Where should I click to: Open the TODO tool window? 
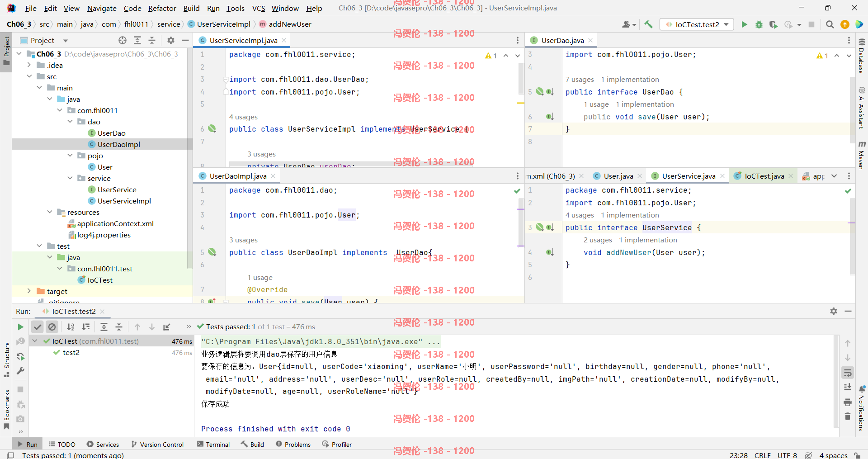point(62,445)
